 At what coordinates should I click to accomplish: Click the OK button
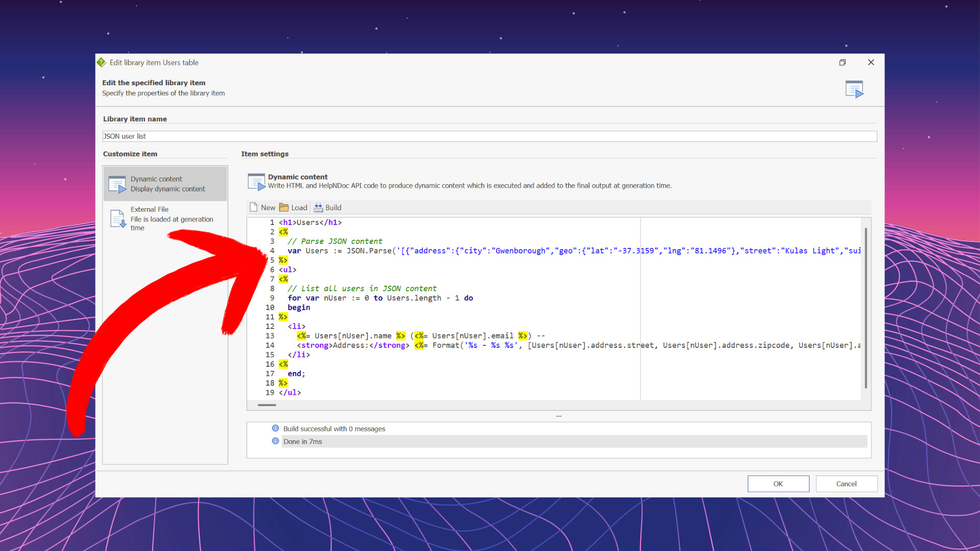click(778, 484)
